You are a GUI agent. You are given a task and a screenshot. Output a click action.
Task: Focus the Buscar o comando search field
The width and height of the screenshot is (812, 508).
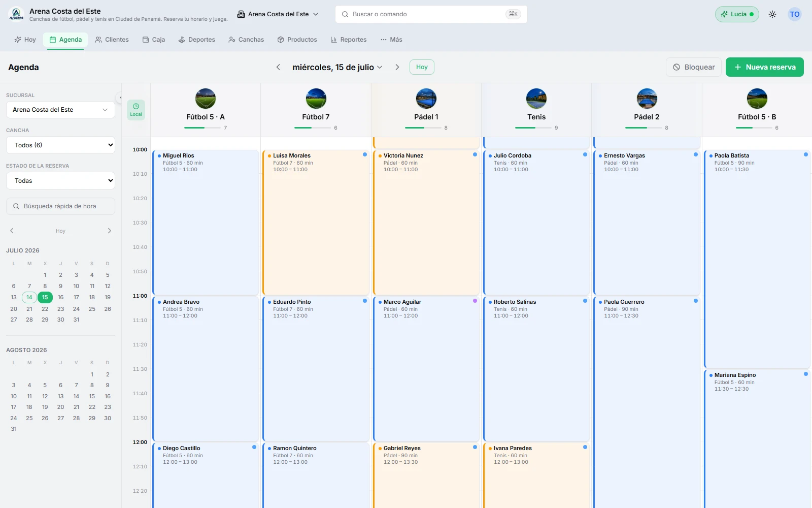[x=431, y=14]
